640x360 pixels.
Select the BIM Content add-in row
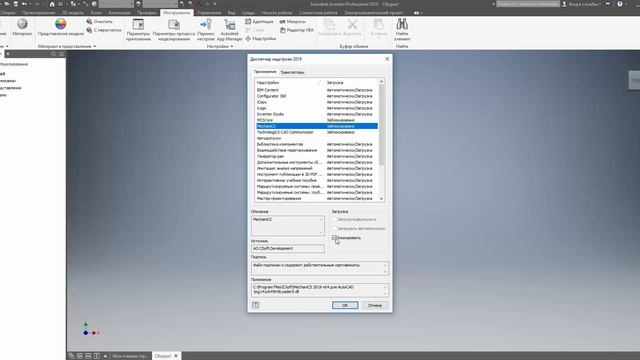(317, 90)
